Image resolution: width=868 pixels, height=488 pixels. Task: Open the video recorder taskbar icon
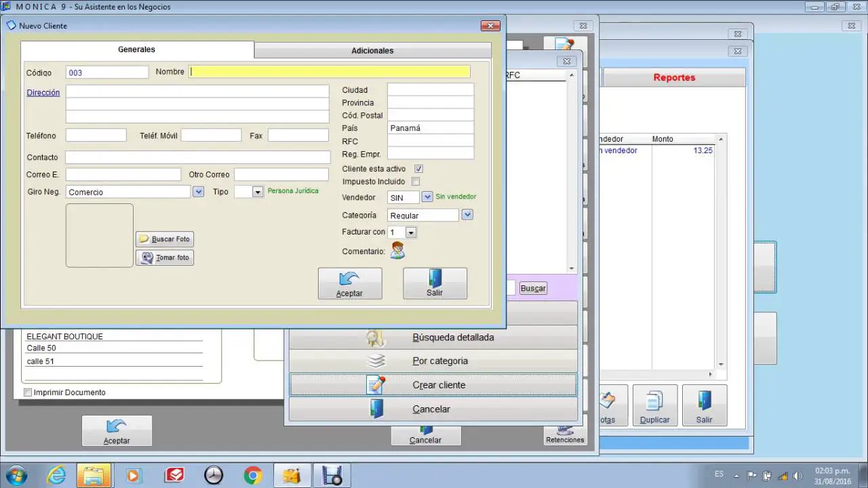click(x=332, y=475)
